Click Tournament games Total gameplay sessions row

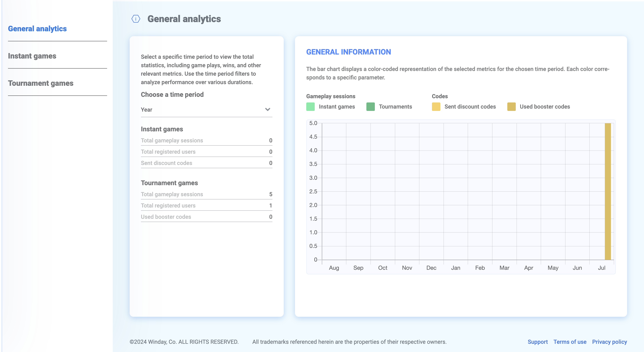click(x=206, y=194)
